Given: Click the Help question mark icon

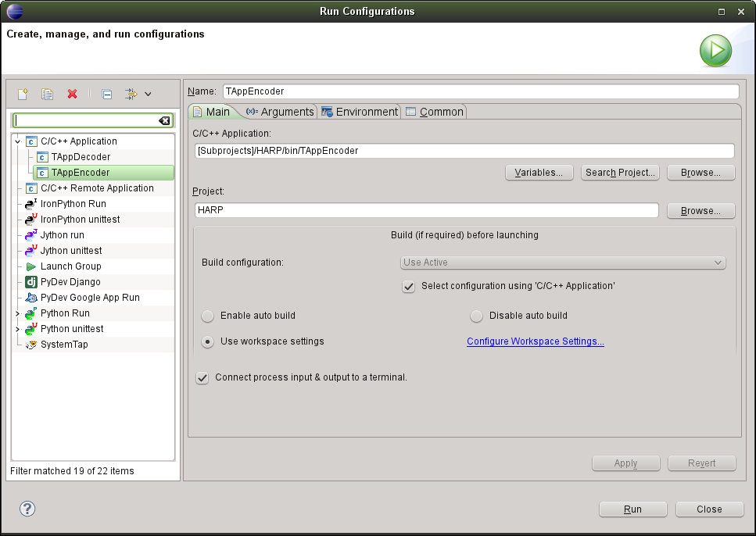Looking at the screenshot, I should pos(28,509).
